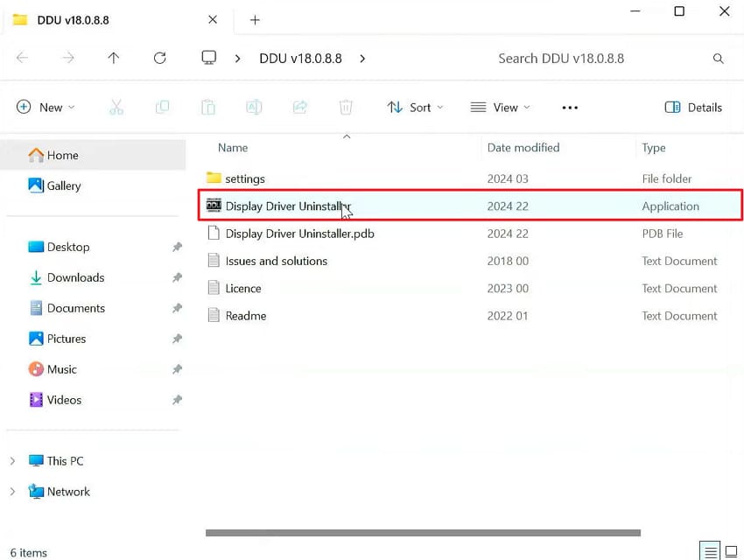The width and height of the screenshot is (744, 560).
Task: Click the Issues and solutions document icon
Action: [214, 261]
